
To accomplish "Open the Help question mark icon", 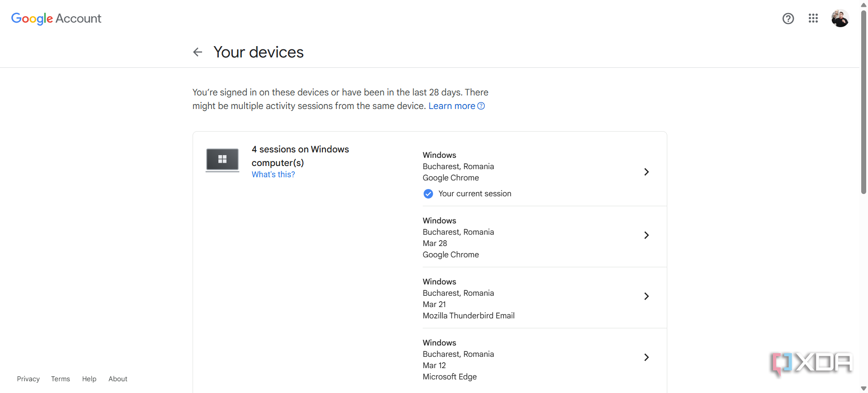I will pyautogui.click(x=788, y=19).
